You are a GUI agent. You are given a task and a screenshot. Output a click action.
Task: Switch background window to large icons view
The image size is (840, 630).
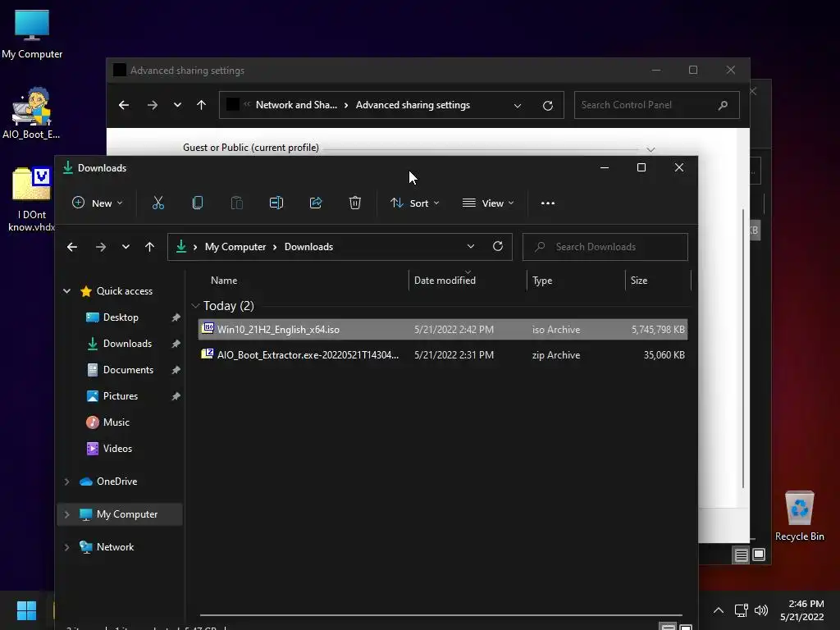(759, 555)
